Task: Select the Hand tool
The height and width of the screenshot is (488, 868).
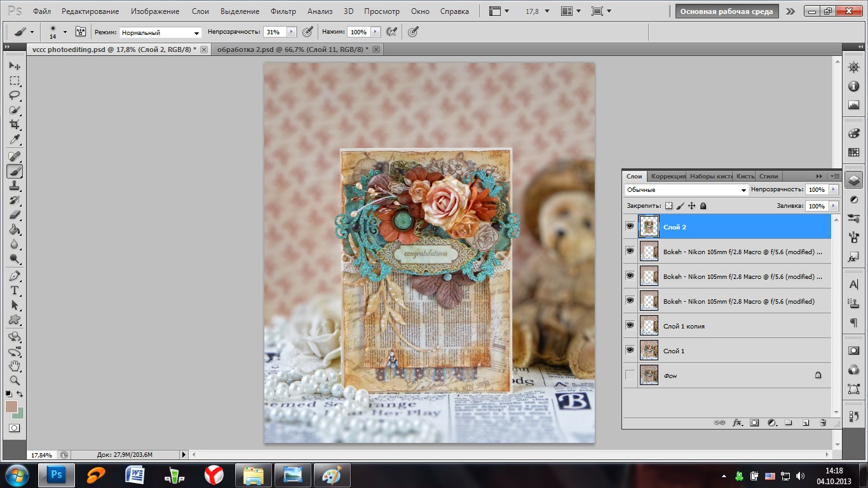Action: click(14, 365)
